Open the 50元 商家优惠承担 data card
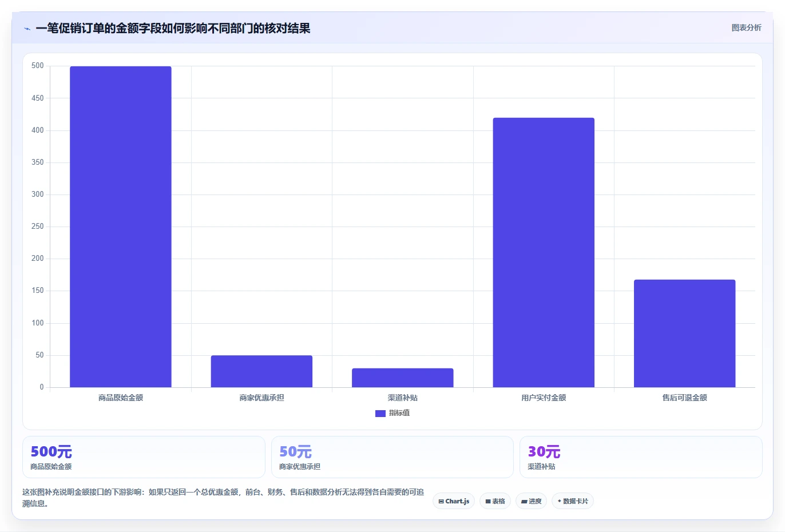Image resolution: width=785 pixels, height=532 pixels. (392, 457)
